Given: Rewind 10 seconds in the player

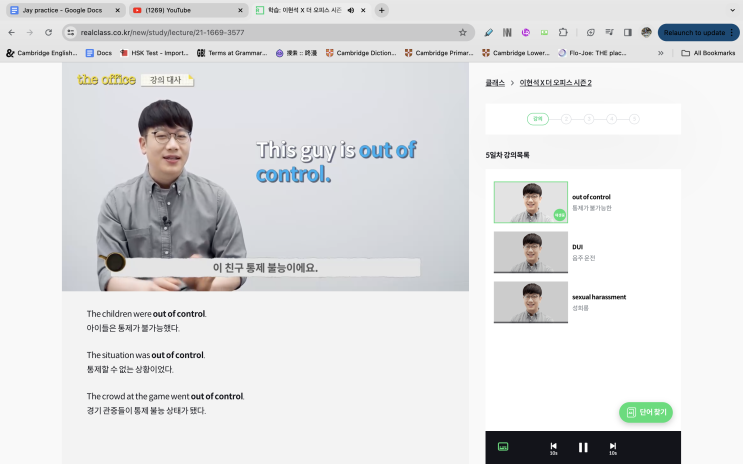Looking at the screenshot, I should pyautogui.click(x=553, y=448).
